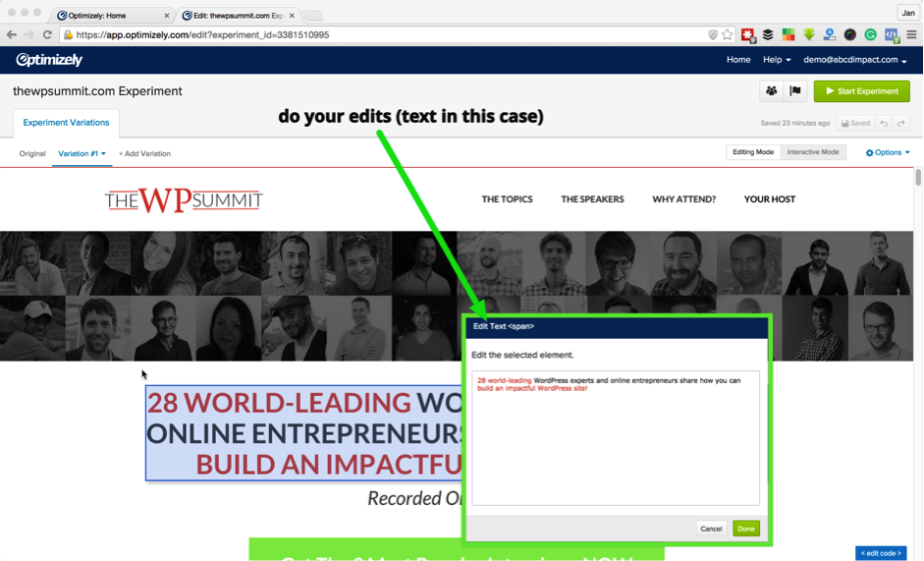Click the Saved disk button
Screen dimensions: 924x561
(855, 123)
